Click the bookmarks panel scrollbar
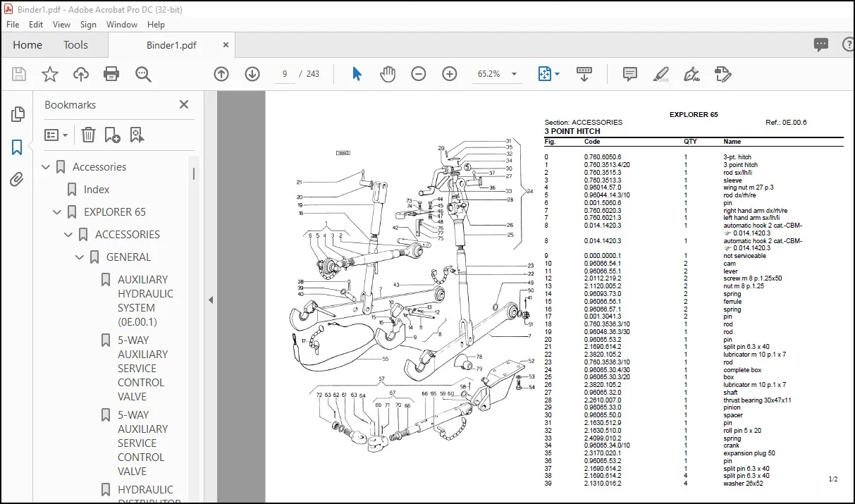This screenshot has height=504, width=855. (194, 174)
